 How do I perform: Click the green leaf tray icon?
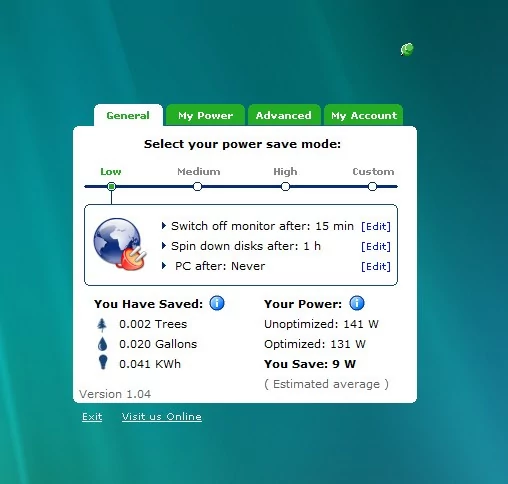pyautogui.click(x=407, y=50)
